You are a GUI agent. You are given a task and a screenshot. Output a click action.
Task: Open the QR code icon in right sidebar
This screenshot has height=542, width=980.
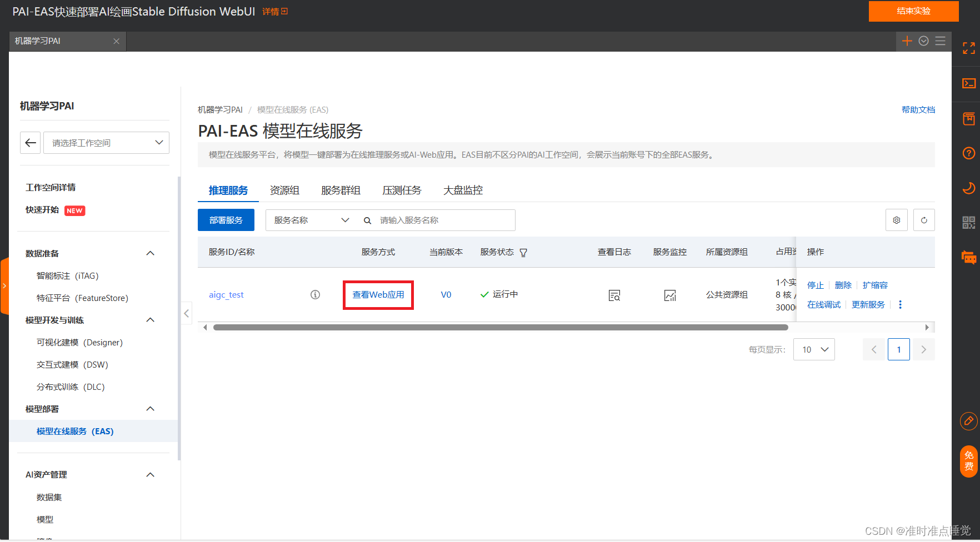coord(969,223)
